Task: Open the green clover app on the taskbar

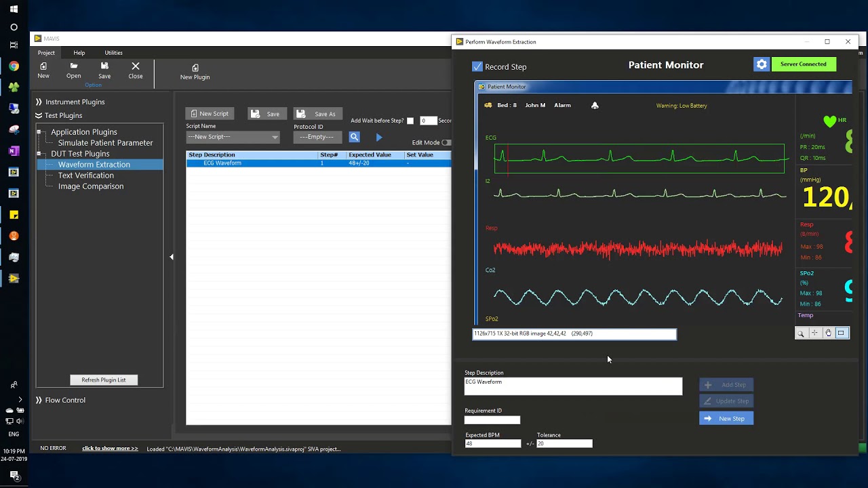Action: tap(14, 87)
